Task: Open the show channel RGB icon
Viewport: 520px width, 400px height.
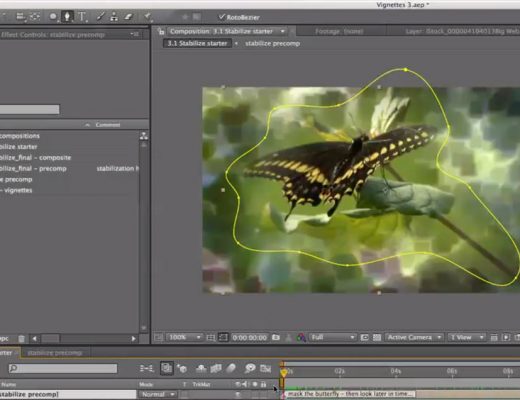Action: [x=301, y=338]
